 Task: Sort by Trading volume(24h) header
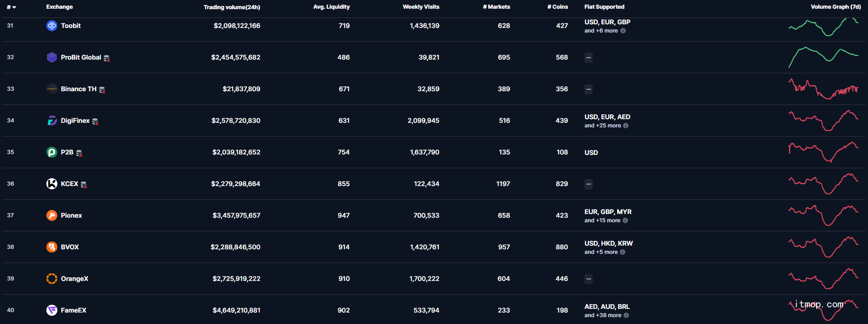point(232,7)
